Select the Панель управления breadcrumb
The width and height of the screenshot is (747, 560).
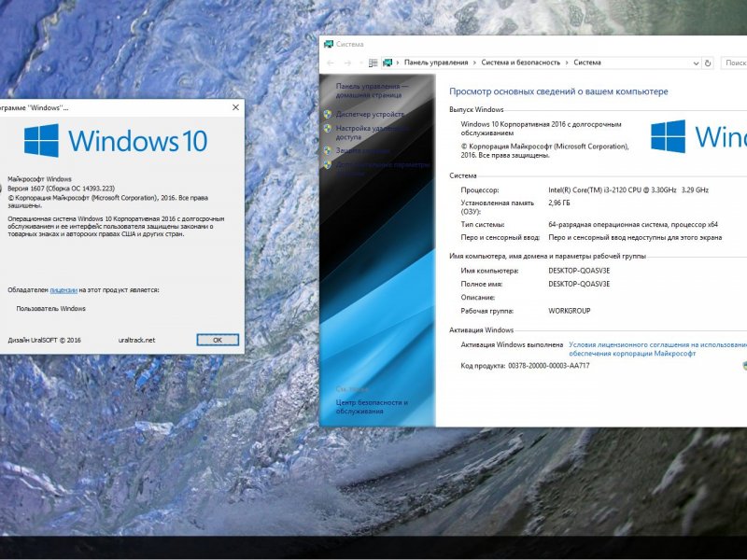point(436,63)
